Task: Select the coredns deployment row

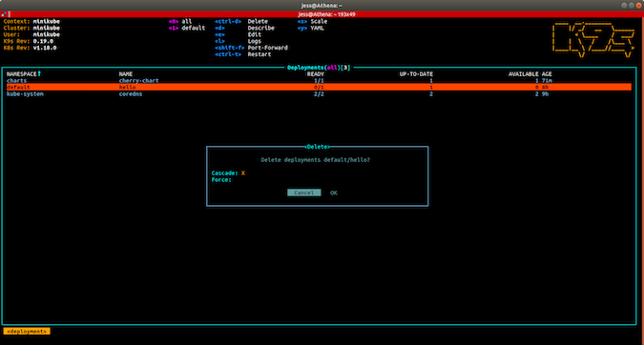Action: pos(319,94)
